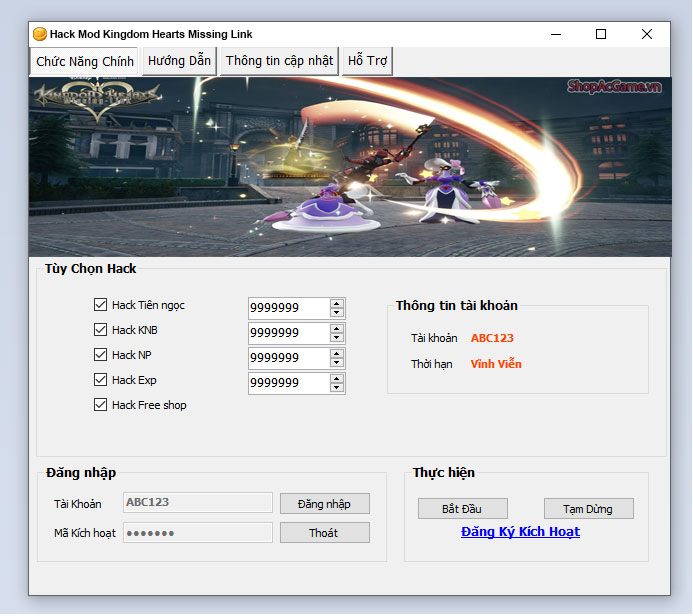The image size is (693, 616).
Task: Click the Thoát button
Action: 325,533
